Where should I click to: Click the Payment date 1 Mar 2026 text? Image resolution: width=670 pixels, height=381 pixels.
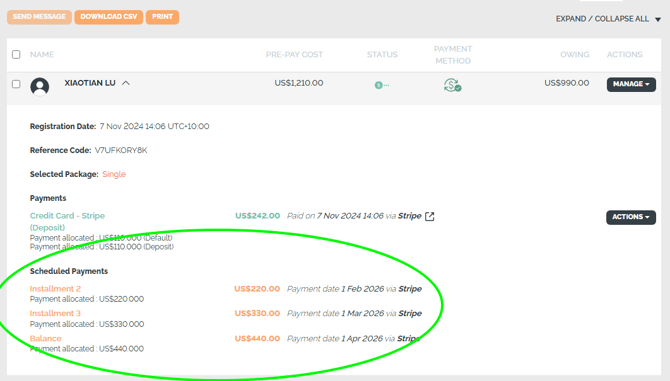tap(354, 314)
